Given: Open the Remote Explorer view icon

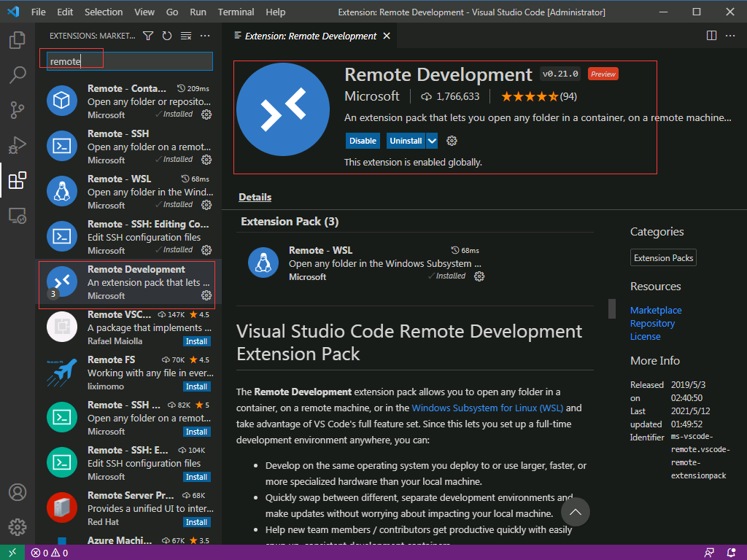Looking at the screenshot, I should [x=18, y=215].
